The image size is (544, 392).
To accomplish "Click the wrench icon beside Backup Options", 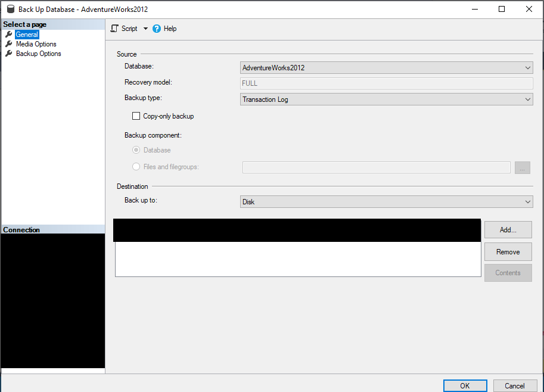I will coord(9,54).
